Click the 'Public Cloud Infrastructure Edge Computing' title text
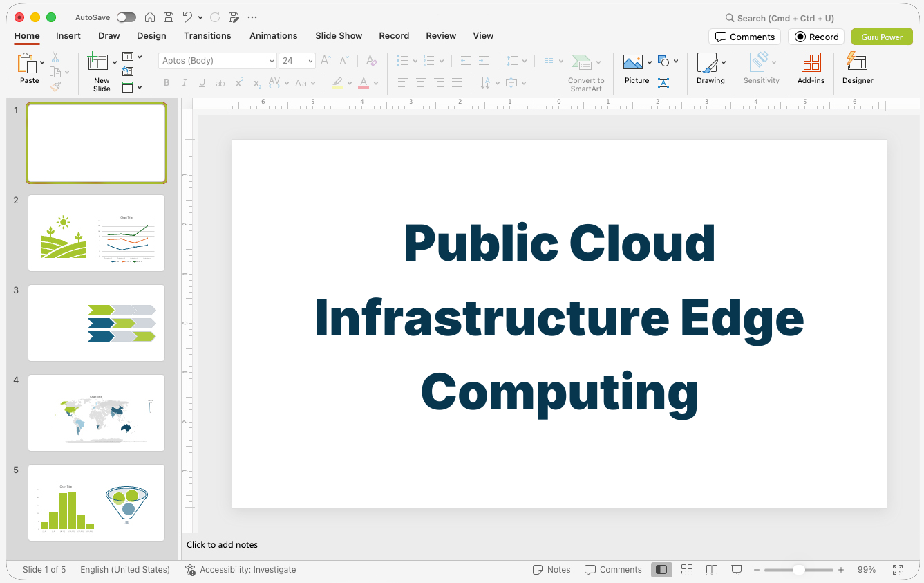The width and height of the screenshot is (924, 583). (x=559, y=318)
